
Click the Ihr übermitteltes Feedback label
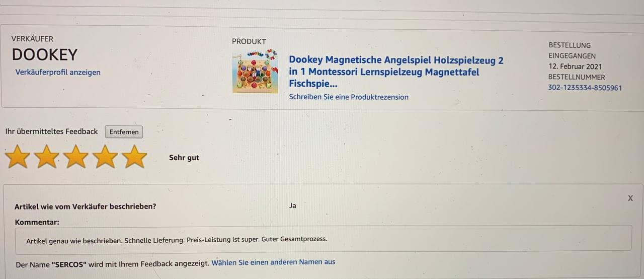coord(51,131)
